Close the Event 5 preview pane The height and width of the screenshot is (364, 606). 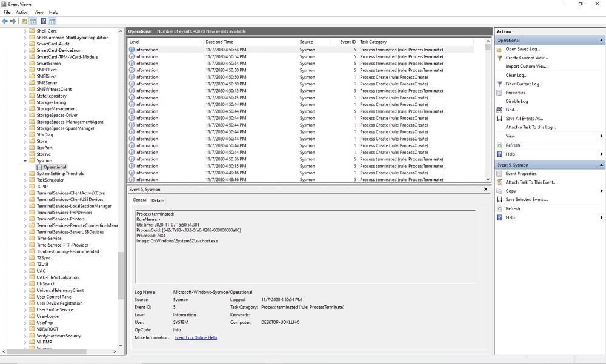coord(485,190)
